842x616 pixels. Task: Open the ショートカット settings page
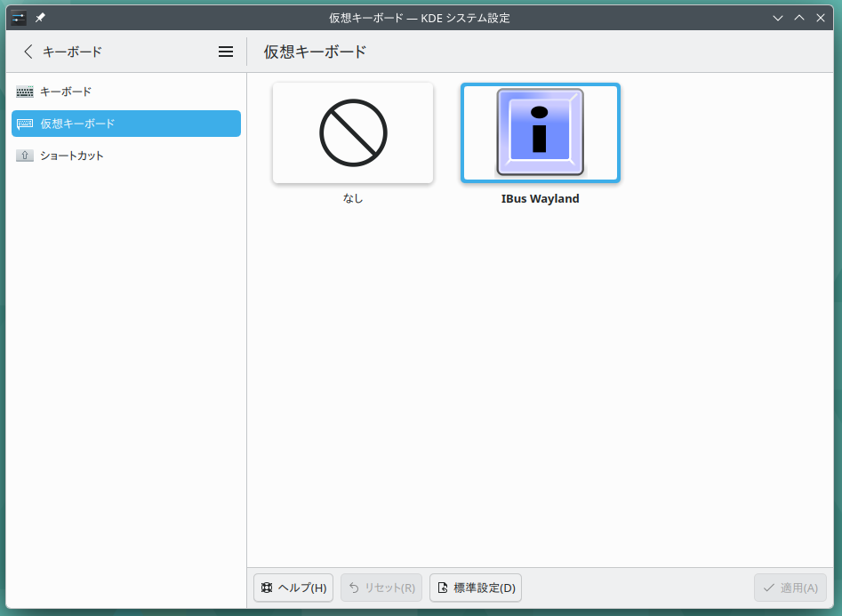72,156
